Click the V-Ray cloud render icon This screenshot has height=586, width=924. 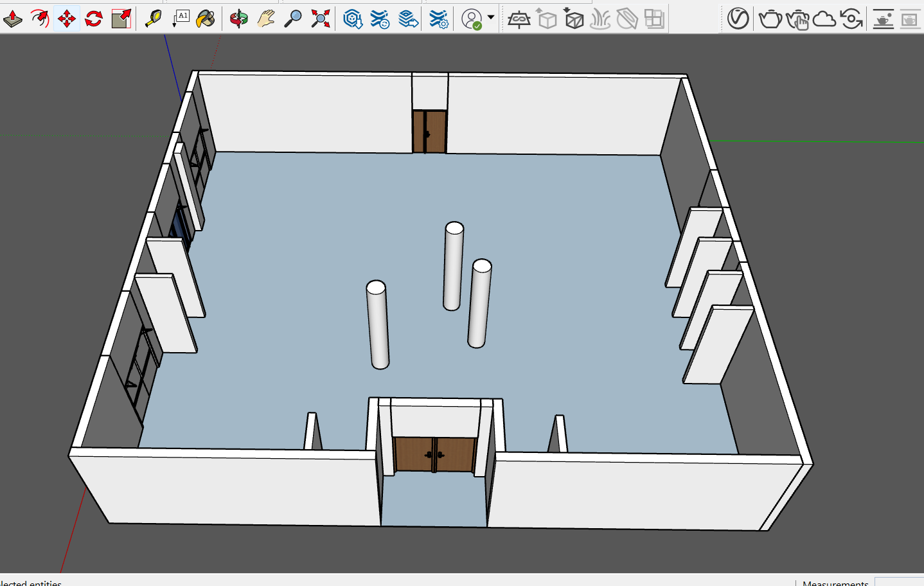824,19
